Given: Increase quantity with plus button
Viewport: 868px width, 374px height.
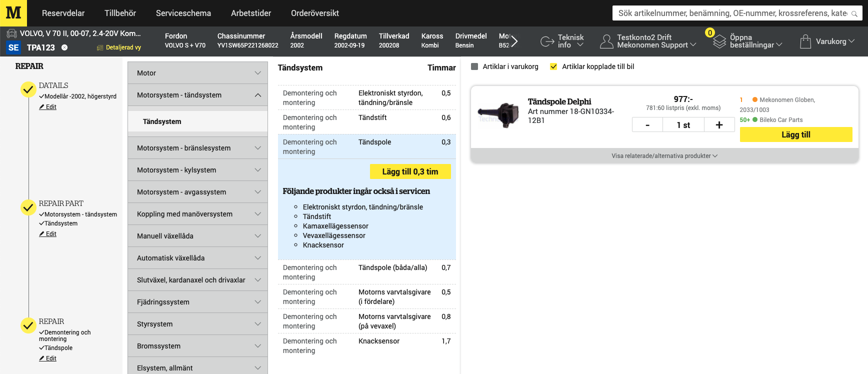Looking at the screenshot, I should (719, 124).
